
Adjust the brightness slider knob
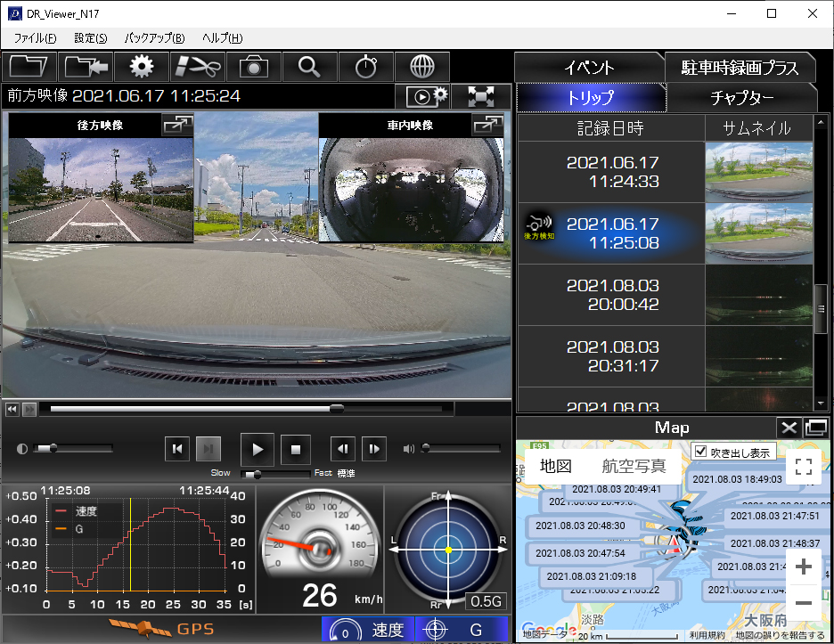53,448
